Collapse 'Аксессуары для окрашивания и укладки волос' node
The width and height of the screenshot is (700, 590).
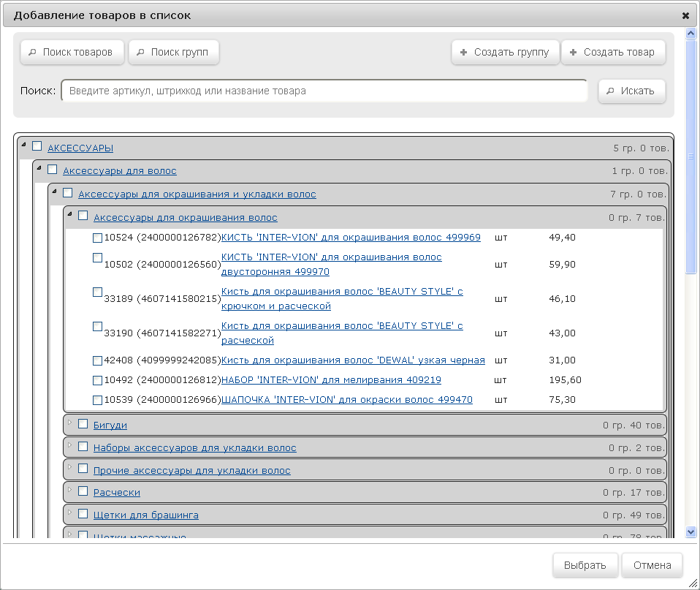tap(54, 191)
